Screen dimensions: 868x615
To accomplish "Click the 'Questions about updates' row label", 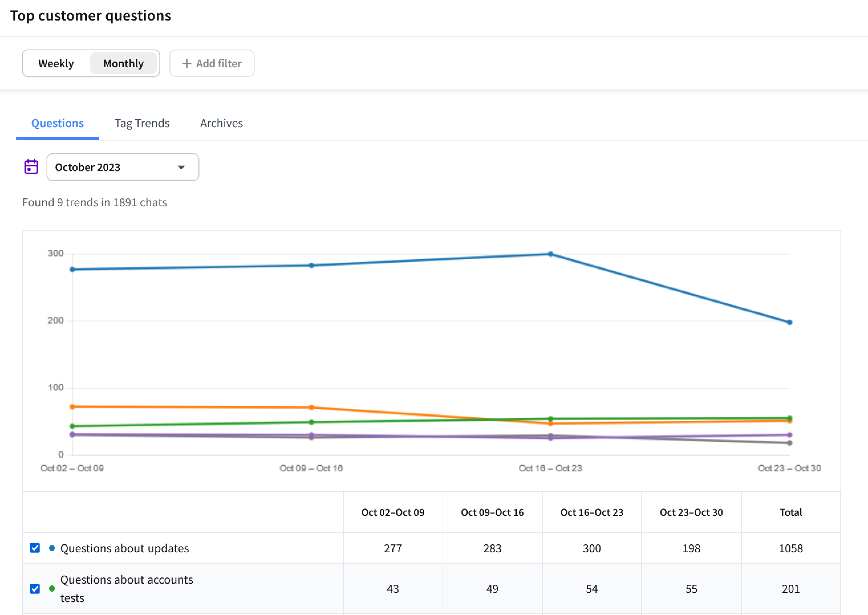I will click(x=125, y=548).
